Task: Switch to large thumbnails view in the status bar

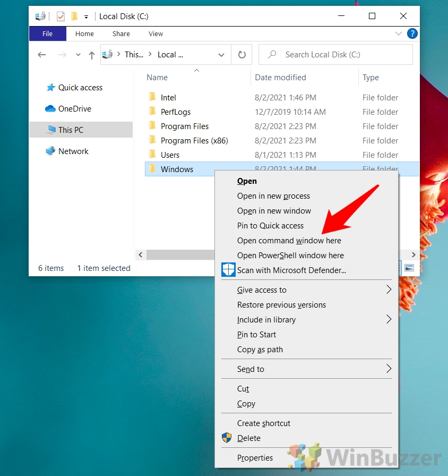Action: [x=409, y=268]
